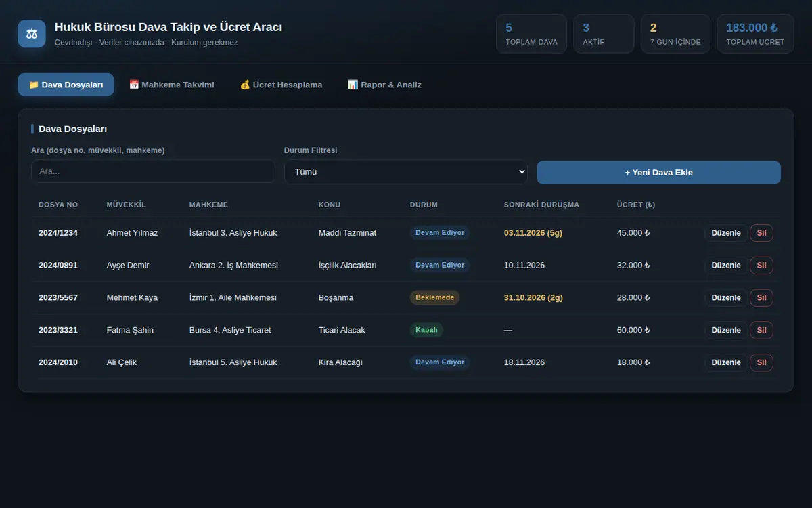Click hearing date 03.11.2026 (5g)
This screenshot has width=812, height=508.
[533, 233]
